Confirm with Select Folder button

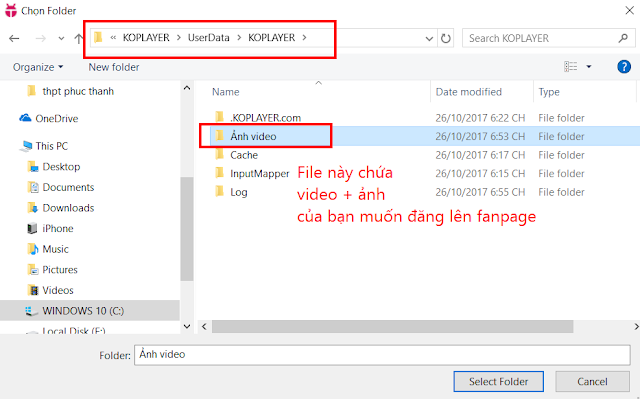coord(498,381)
